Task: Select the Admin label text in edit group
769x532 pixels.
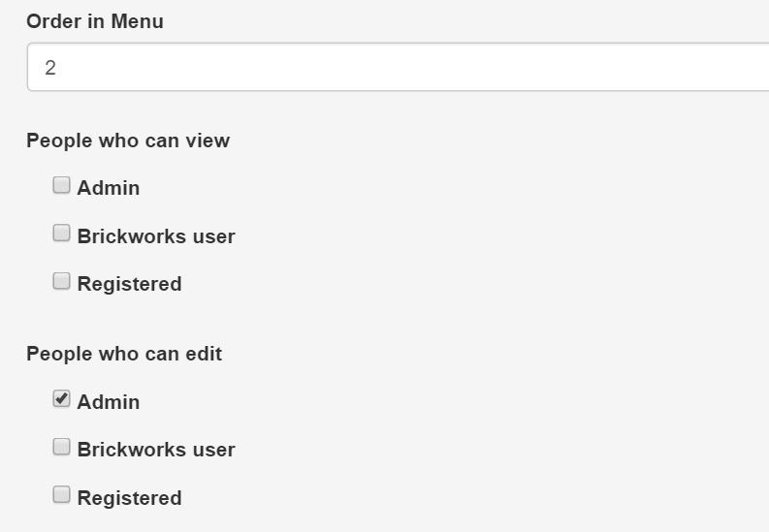Action: coord(109,402)
